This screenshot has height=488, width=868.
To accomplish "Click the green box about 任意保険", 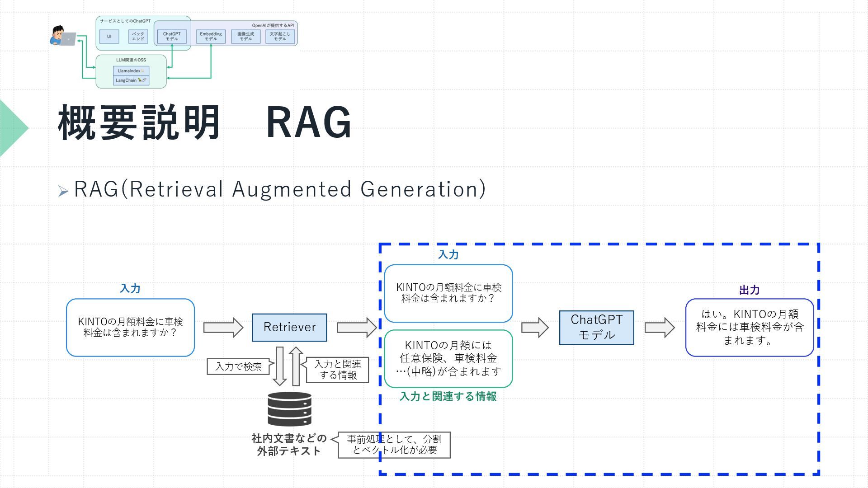I will 448,359.
